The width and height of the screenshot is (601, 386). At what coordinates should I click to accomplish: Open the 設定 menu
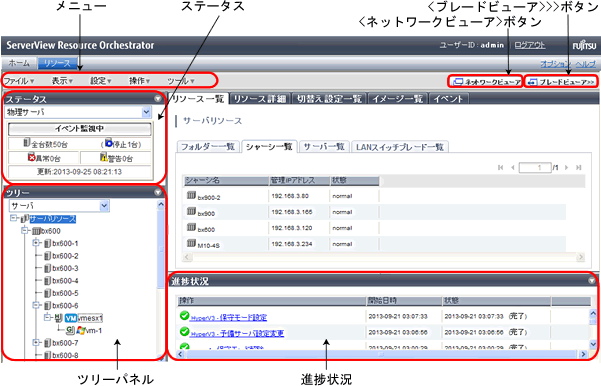coord(101,81)
